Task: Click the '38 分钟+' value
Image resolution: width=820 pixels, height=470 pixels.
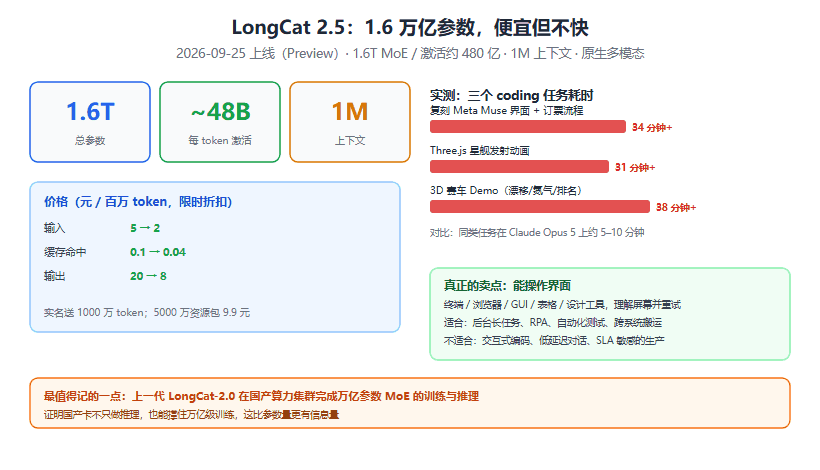Action: [676, 208]
